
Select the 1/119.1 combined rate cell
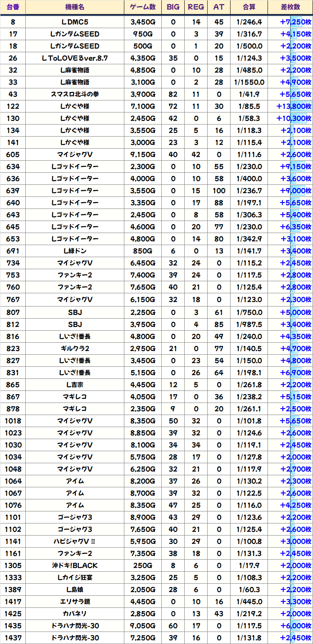coord(249,445)
